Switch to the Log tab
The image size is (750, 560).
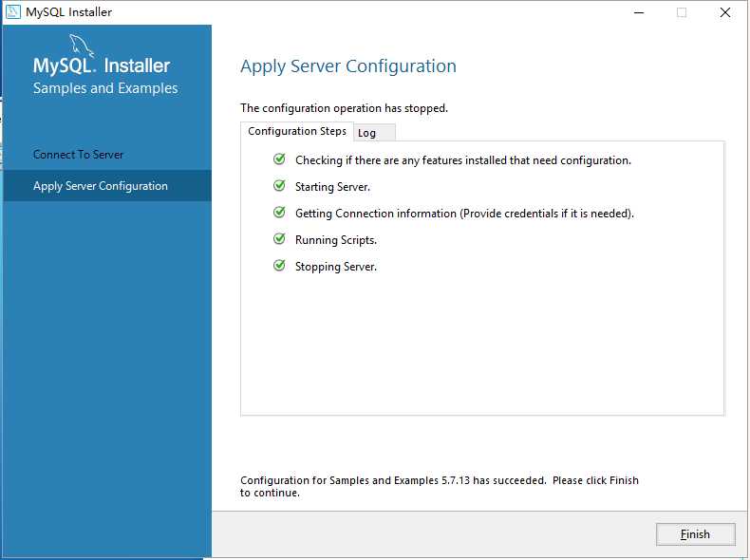(374, 133)
